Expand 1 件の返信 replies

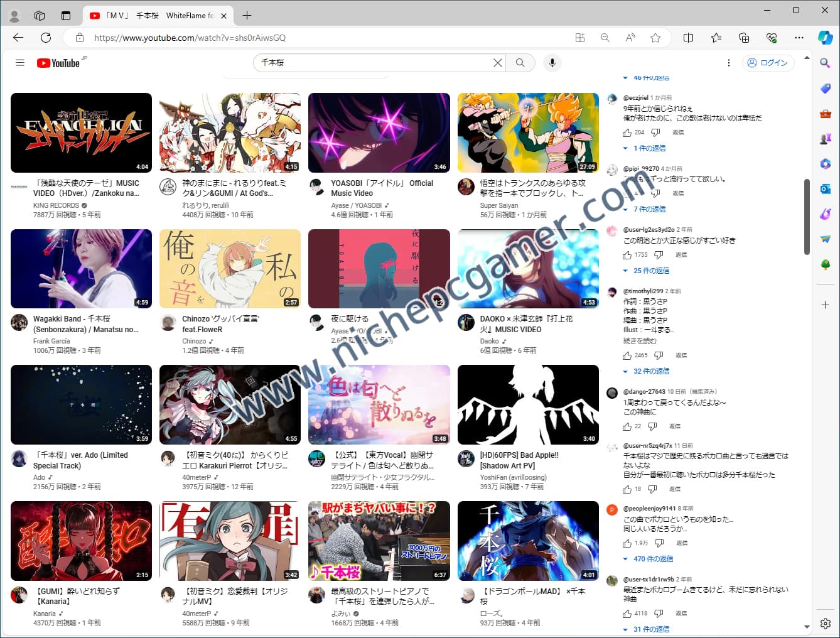[644, 148]
